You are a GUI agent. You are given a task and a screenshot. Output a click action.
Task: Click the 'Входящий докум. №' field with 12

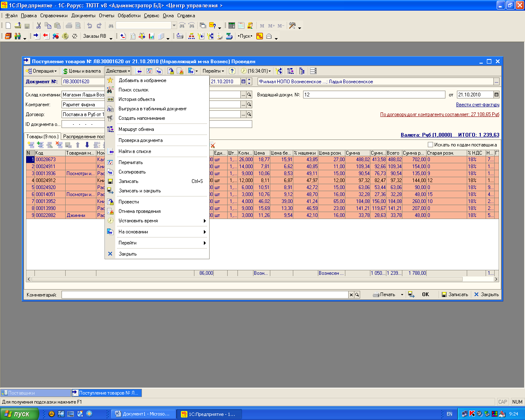(374, 95)
